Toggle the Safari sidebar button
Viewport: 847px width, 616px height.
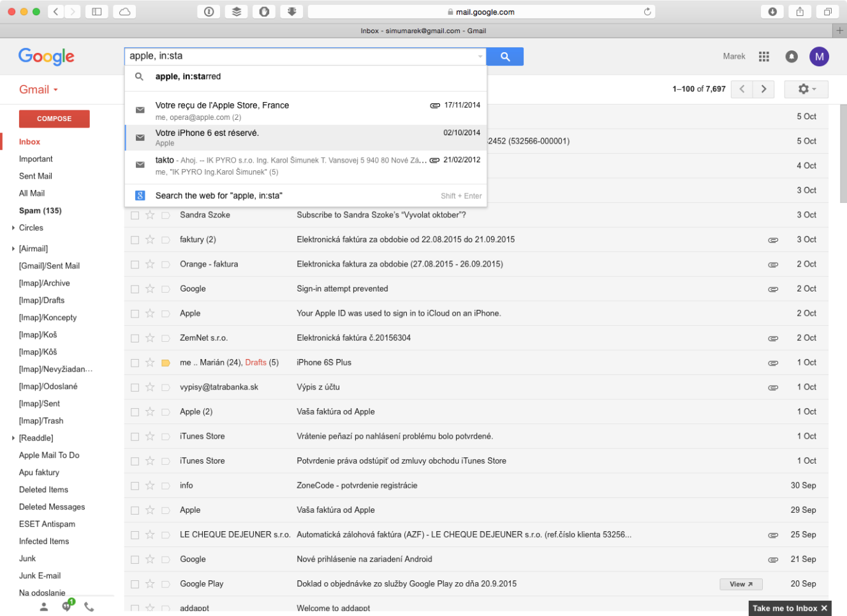97,11
